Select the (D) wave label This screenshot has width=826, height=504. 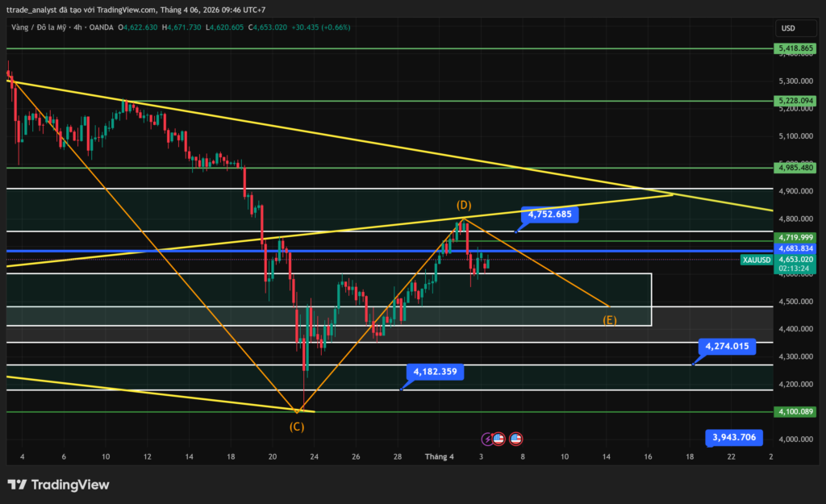(463, 204)
